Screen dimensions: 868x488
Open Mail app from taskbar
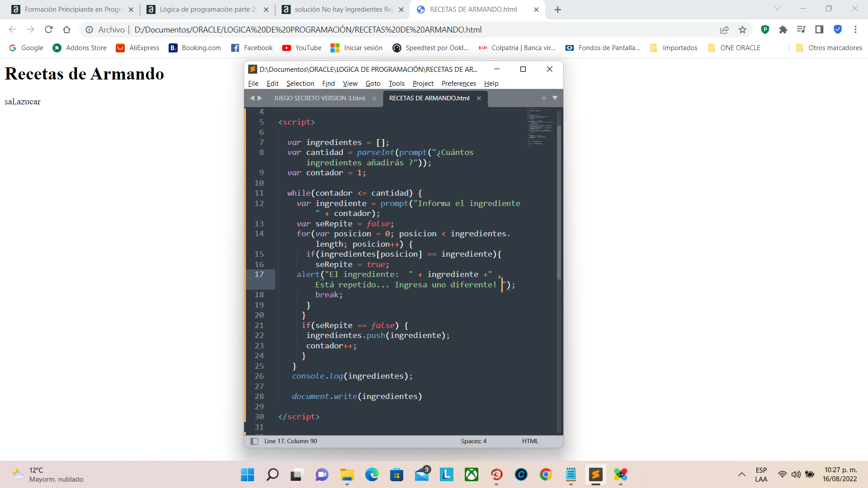[x=422, y=474]
